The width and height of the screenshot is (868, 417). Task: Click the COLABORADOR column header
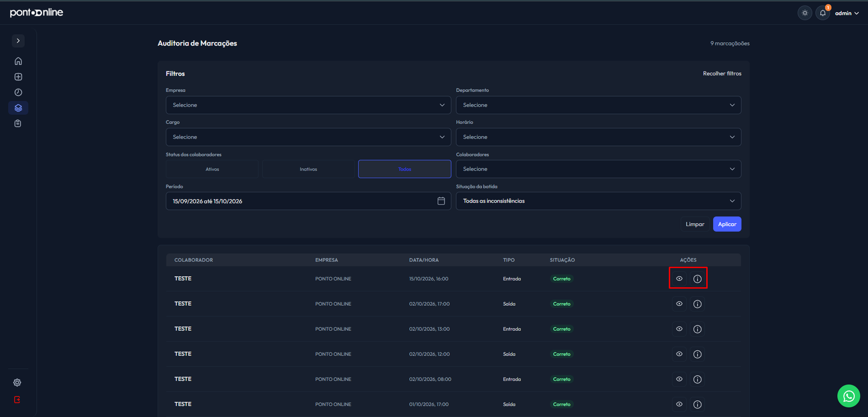194,260
